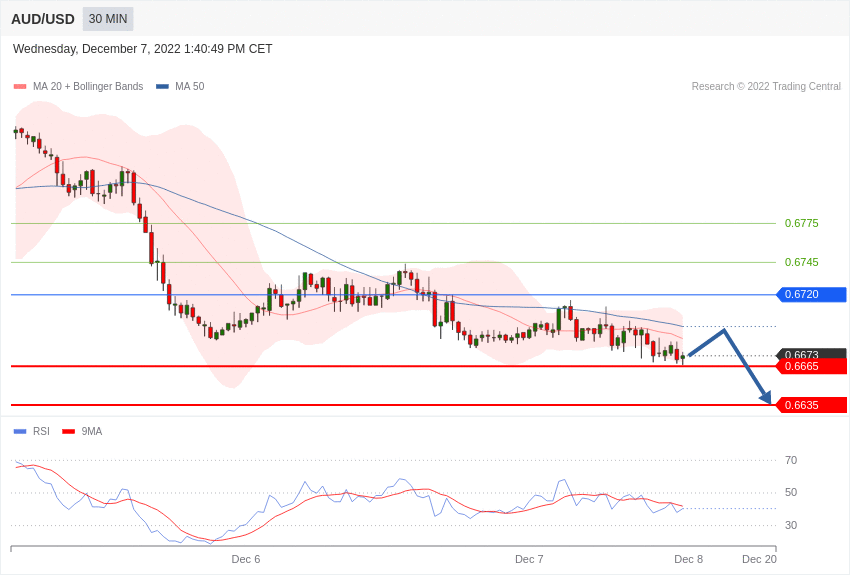Image resolution: width=850 pixels, height=576 pixels.
Task: Select the blue 0.6720 pivot price tag
Action: (812, 295)
